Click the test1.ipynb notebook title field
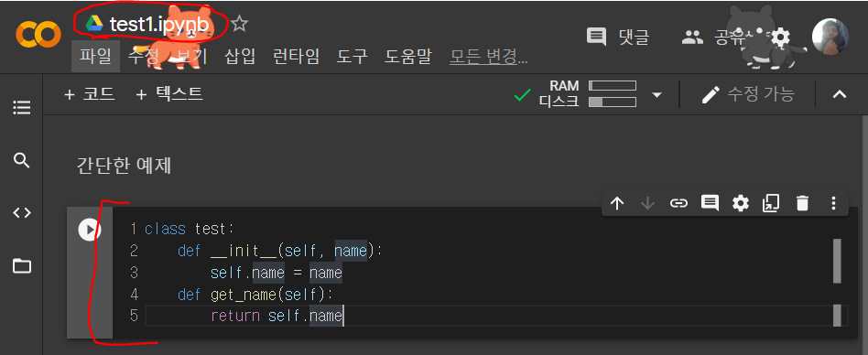The width and height of the screenshot is (868, 355). (x=159, y=25)
